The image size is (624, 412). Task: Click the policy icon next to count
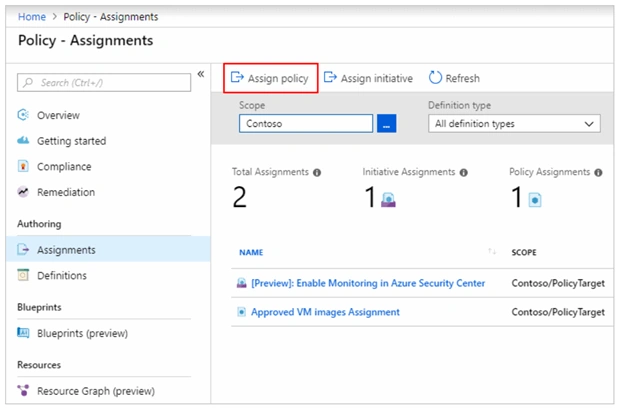(535, 200)
